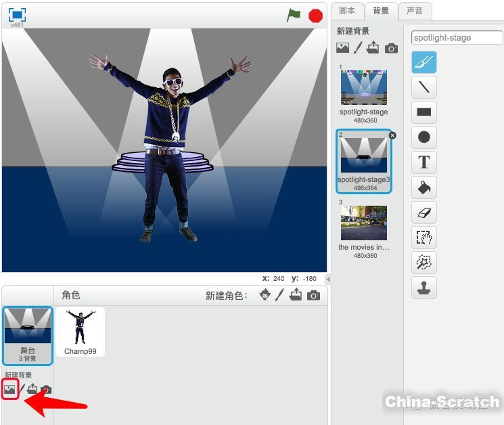This screenshot has width=504, height=425.
Task: Select the Brush paint tool
Action: 423,62
